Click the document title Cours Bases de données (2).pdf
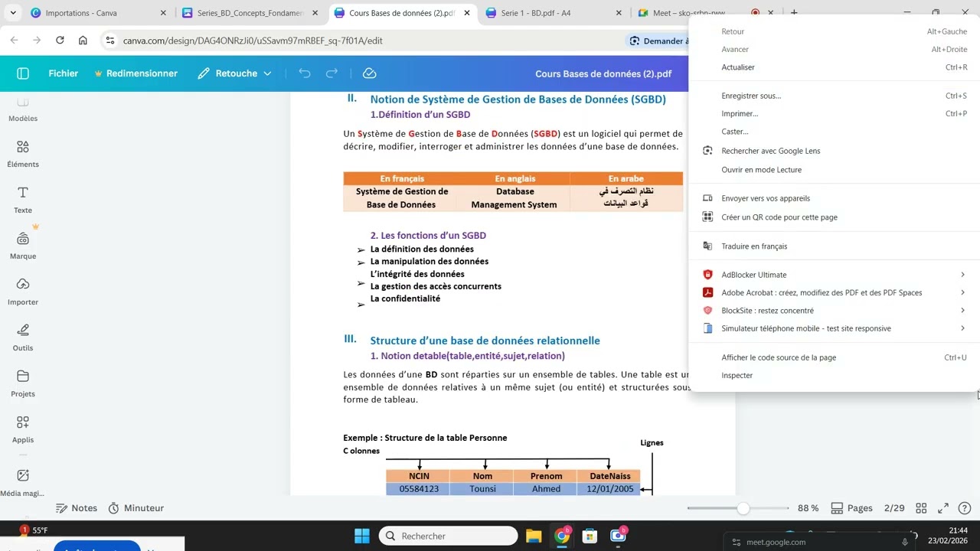This screenshot has width=980, height=551. (x=603, y=73)
